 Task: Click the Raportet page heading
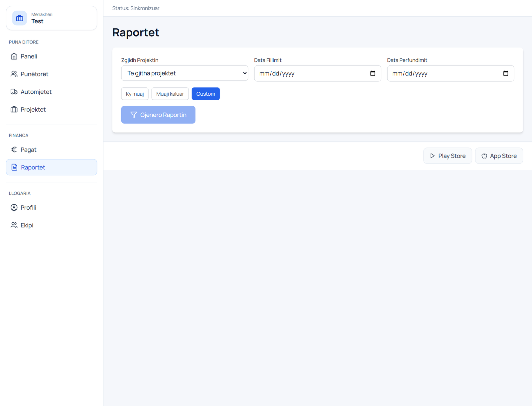(136, 32)
